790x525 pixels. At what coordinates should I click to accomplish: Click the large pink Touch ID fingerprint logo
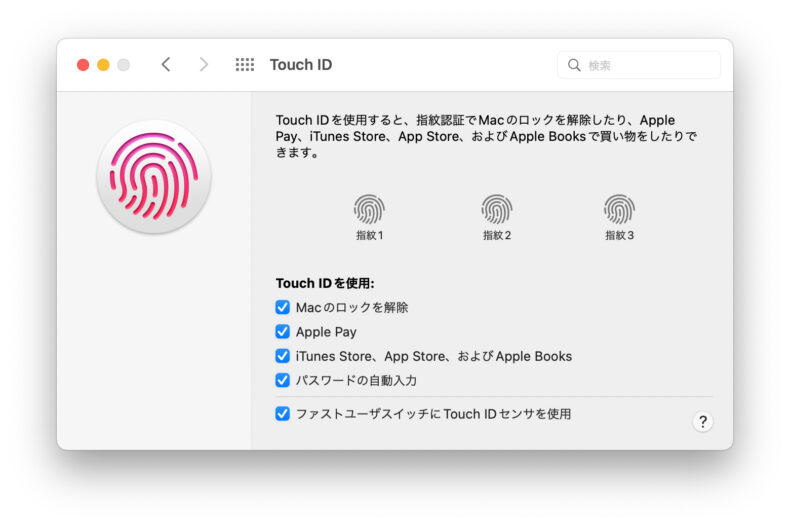tap(154, 178)
